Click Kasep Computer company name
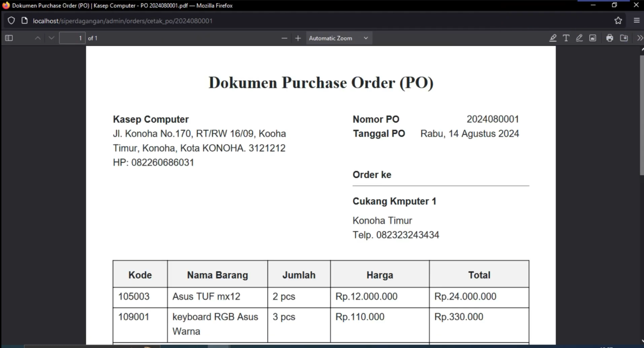Viewport: 644px width, 348px height. 151,119
